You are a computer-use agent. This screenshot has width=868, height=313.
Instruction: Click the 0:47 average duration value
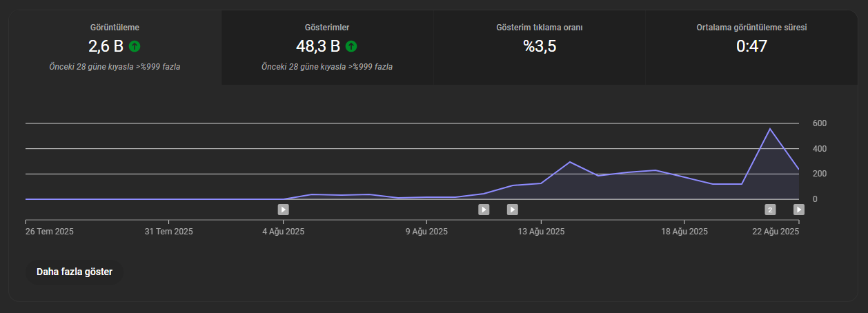coord(751,47)
